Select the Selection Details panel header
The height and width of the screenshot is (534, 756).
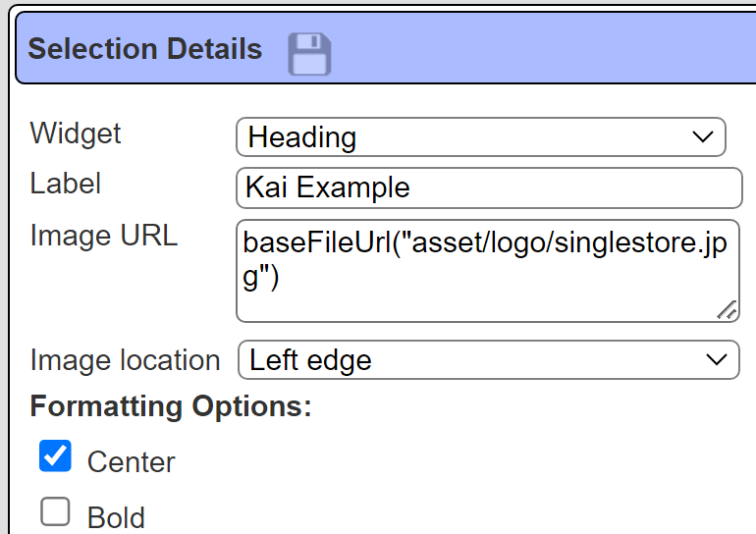coord(386,48)
